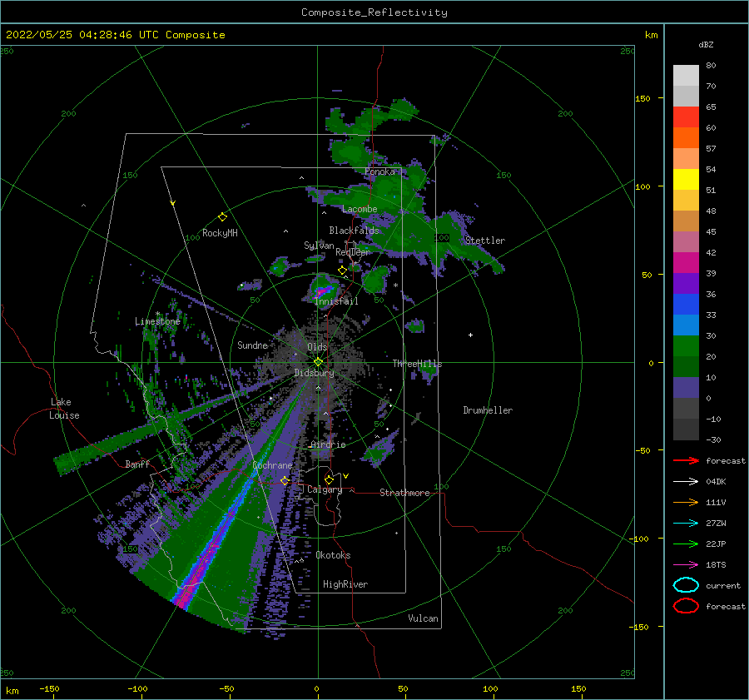Click the Drumheller city label
The image size is (749, 700).
click(488, 410)
